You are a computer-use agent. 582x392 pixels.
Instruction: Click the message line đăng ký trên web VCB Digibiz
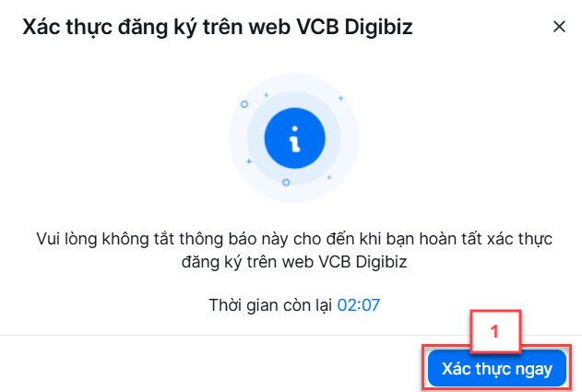[294, 262]
